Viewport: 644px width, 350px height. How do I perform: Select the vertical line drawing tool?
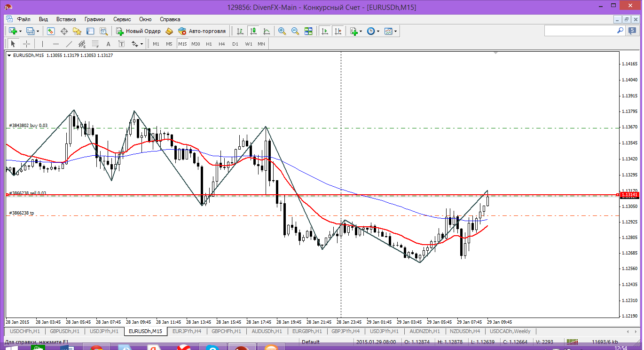(42, 44)
